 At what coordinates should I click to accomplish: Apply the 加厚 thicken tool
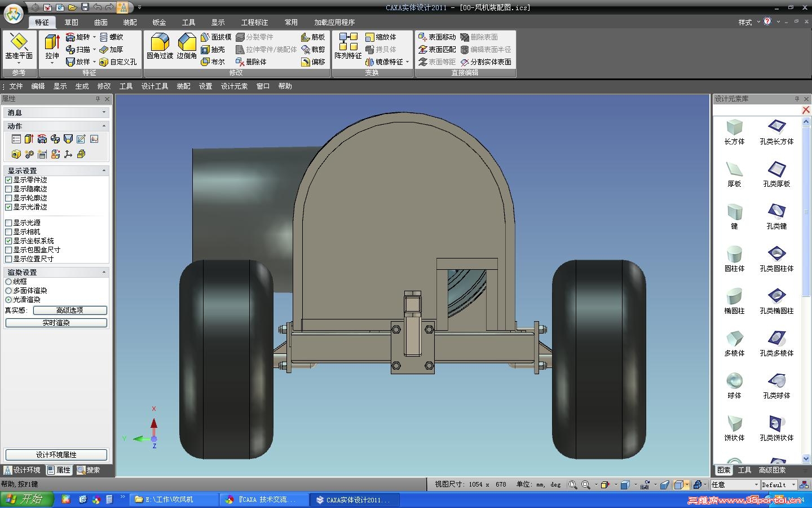click(x=111, y=50)
